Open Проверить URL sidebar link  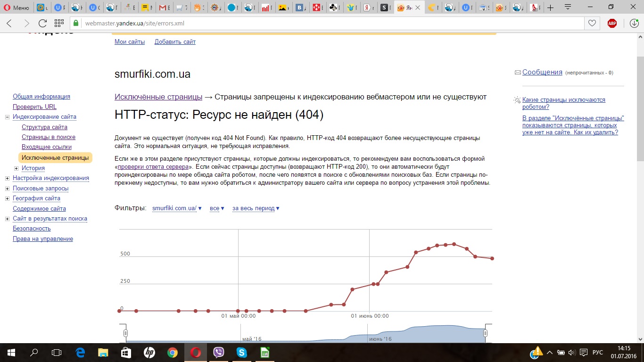coord(34,107)
